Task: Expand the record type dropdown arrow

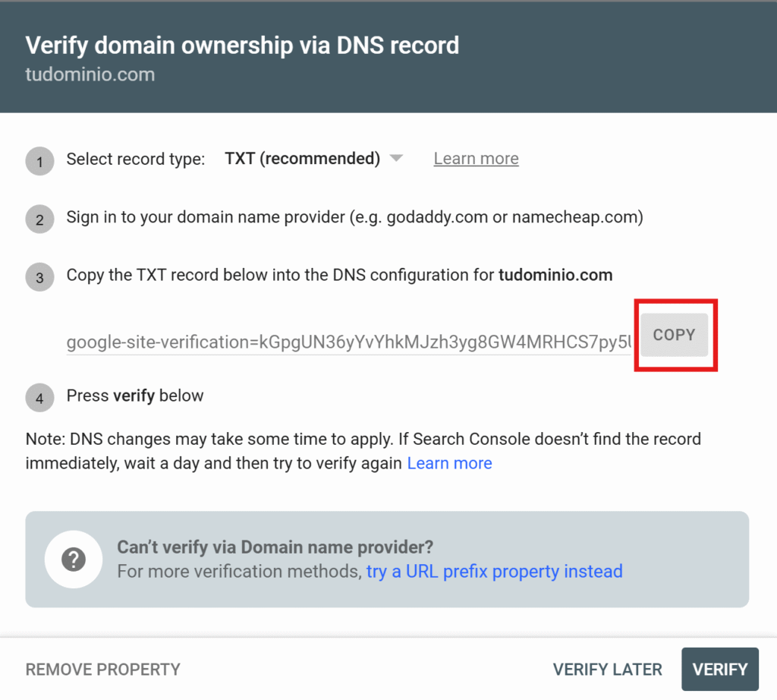Action: (x=395, y=159)
